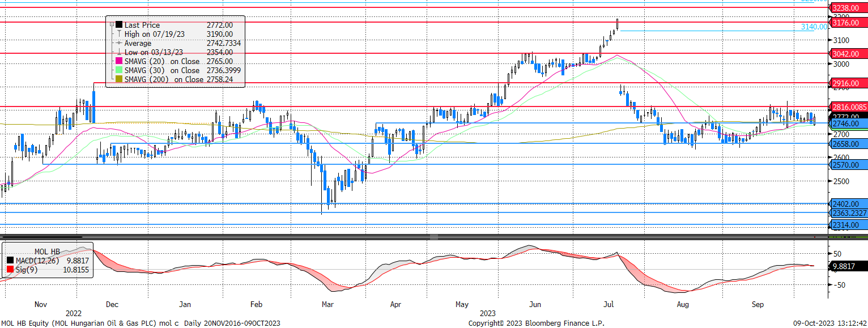The height and width of the screenshot is (328, 868).
Task: Click the black Last Price color swatch
Action: coord(119,25)
